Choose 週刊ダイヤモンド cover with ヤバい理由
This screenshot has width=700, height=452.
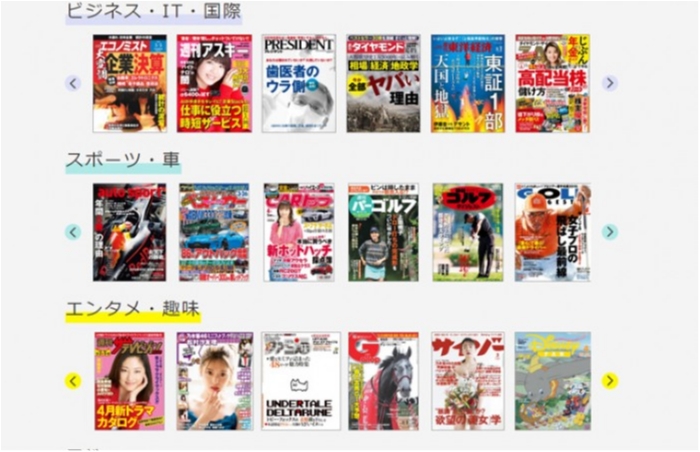383,84
